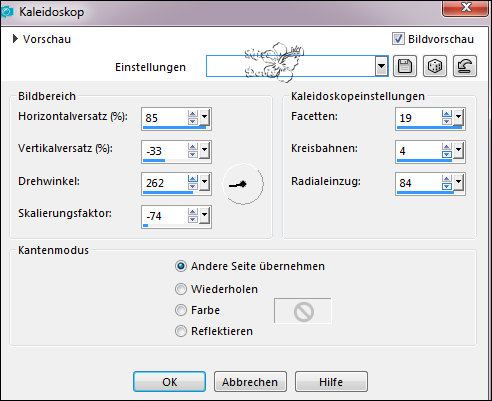
Task: Click the Abbrechen button
Action: coord(250,382)
